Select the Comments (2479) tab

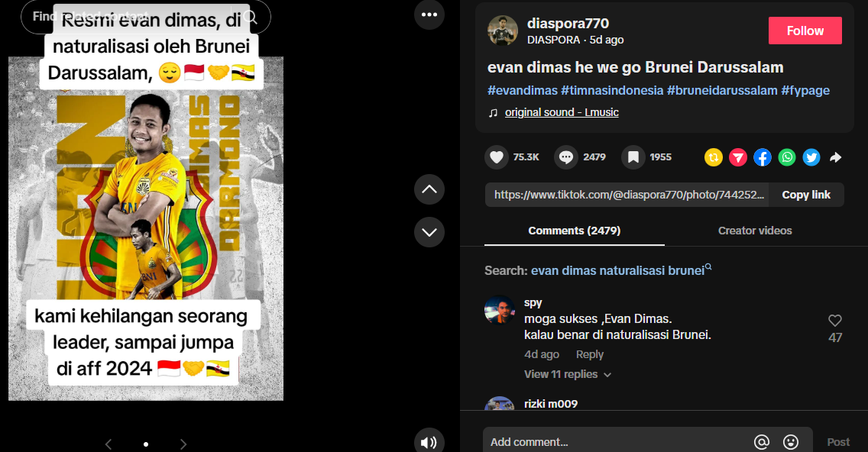(x=574, y=231)
